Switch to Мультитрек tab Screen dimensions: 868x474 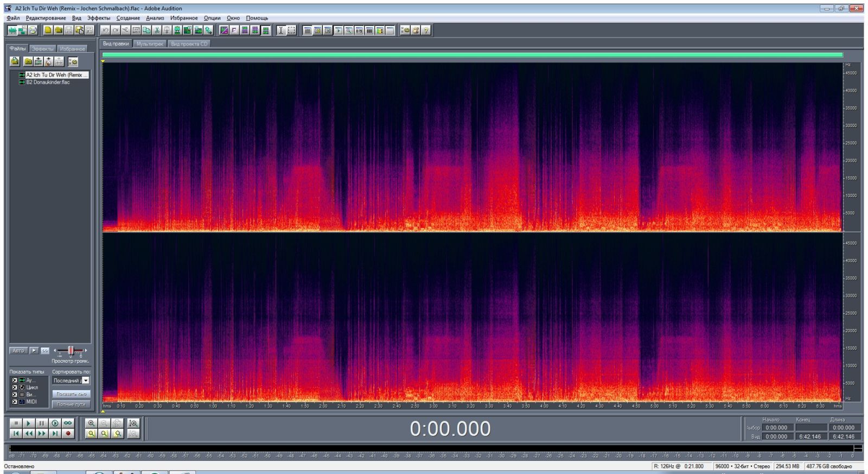pyautogui.click(x=150, y=44)
